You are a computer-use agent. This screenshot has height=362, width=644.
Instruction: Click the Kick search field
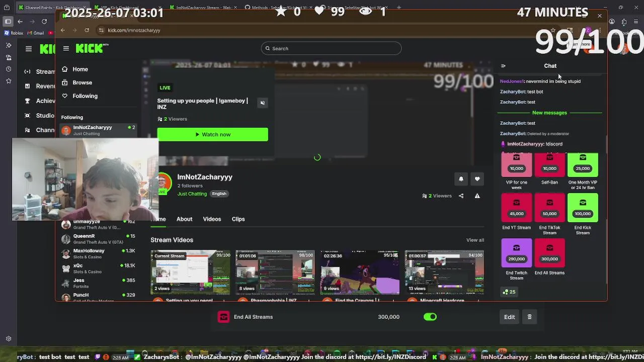point(331,48)
